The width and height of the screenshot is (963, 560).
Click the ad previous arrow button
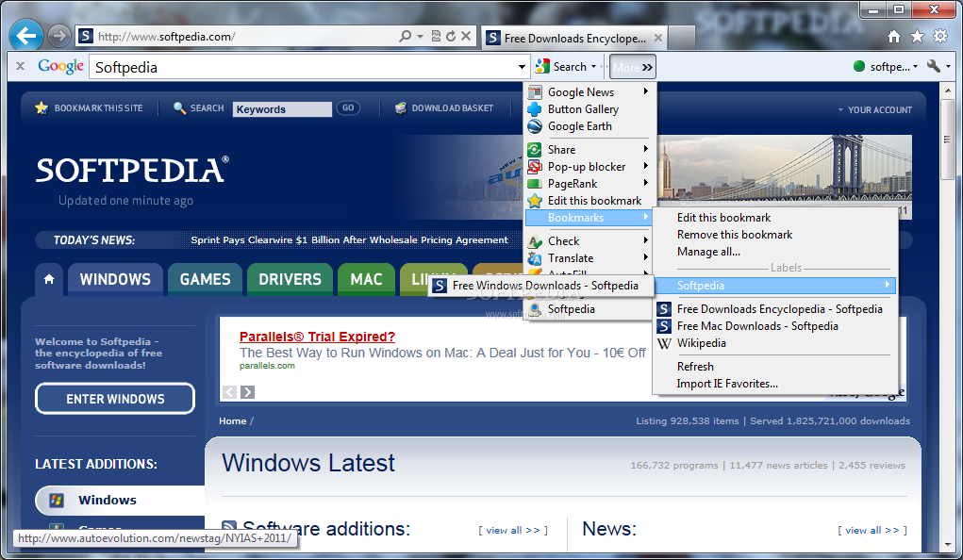(x=230, y=392)
